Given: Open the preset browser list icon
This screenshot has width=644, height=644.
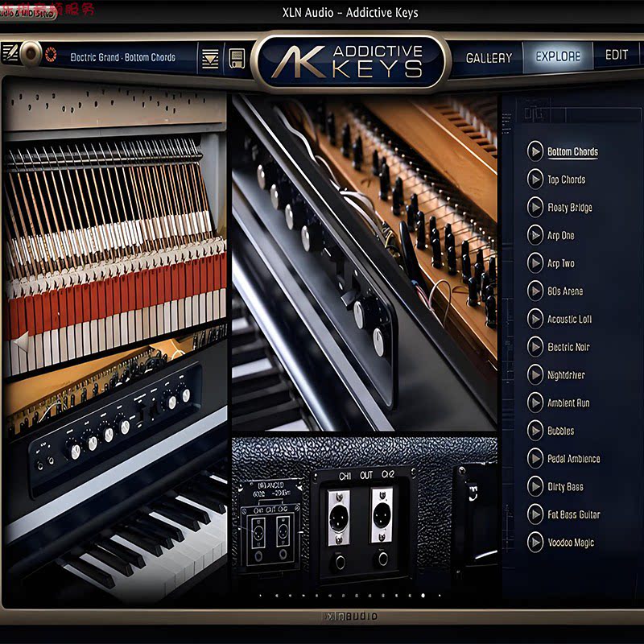Looking at the screenshot, I should coord(210,59).
